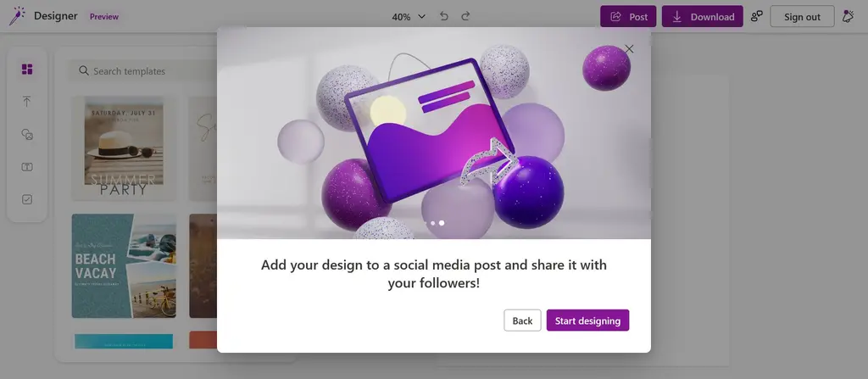Viewport: 868px width, 379px height.
Task: Select the teal banner template thumbnail
Action: pos(124,341)
